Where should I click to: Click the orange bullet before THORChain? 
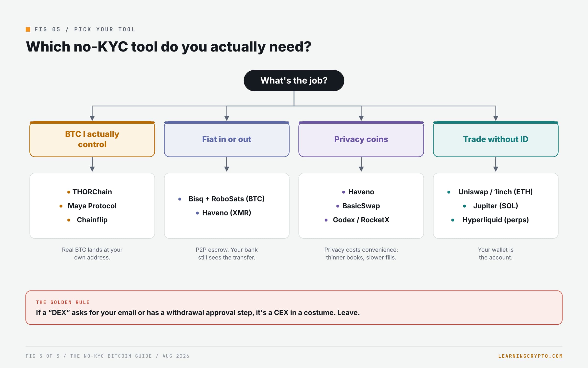tap(69, 192)
